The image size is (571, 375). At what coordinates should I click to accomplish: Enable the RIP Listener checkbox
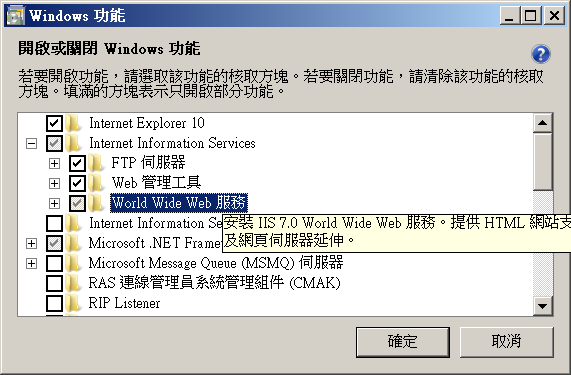[x=54, y=303]
